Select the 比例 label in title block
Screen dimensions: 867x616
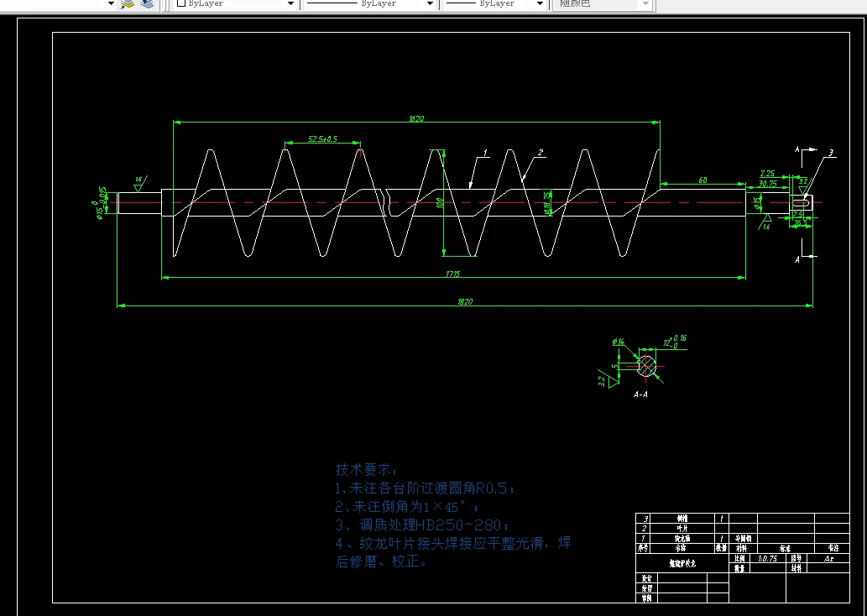click(740, 558)
